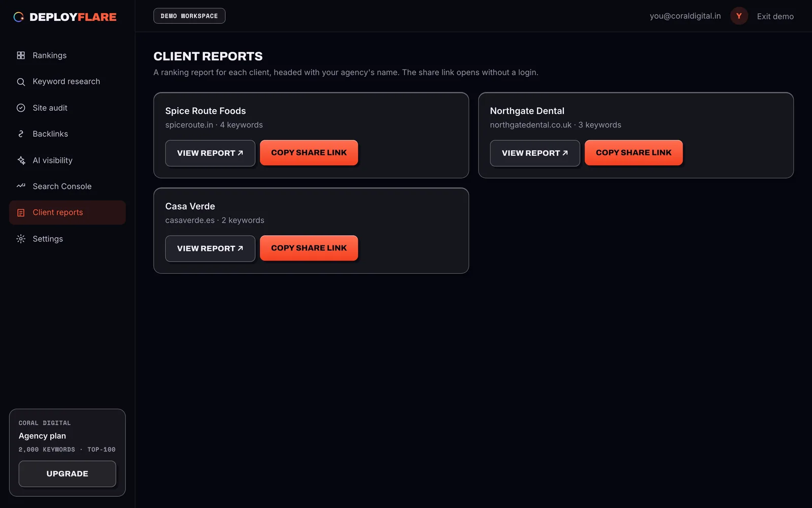812x508 pixels.
Task: Navigate to Backlinks
Action: (x=67, y=134)
